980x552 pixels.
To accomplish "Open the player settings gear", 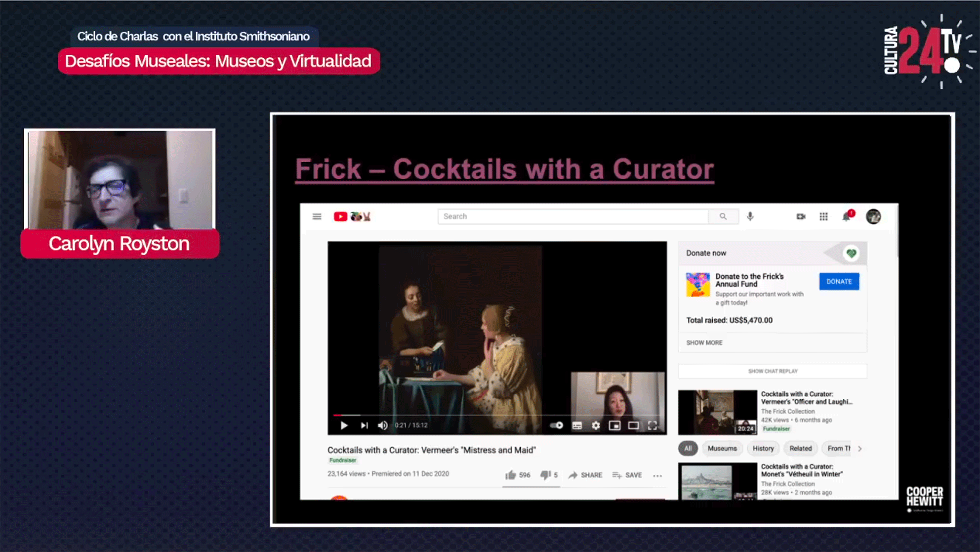I will point(596,425).
